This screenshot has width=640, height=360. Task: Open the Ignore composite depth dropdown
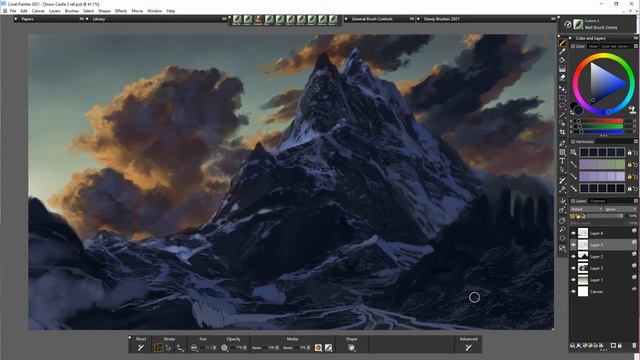coord(620,209)
